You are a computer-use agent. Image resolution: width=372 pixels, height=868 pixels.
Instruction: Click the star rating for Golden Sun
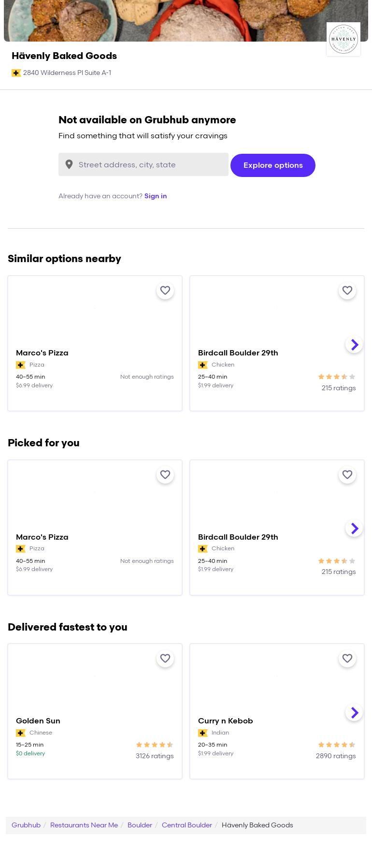pyautogui.click(x=155, y=745)
